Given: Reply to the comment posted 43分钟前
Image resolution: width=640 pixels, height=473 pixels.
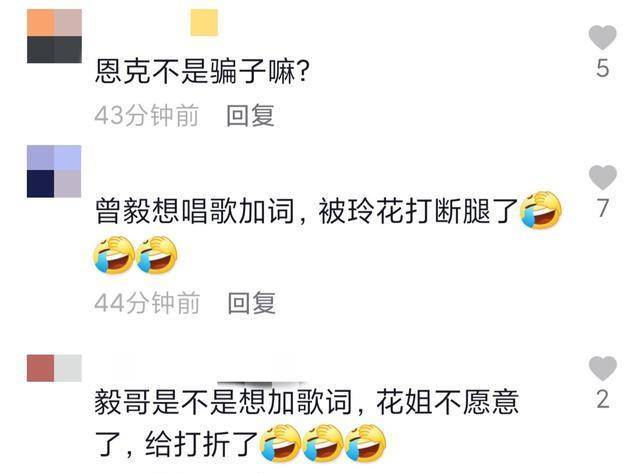Looking at the screenshot, I should 250,115.
